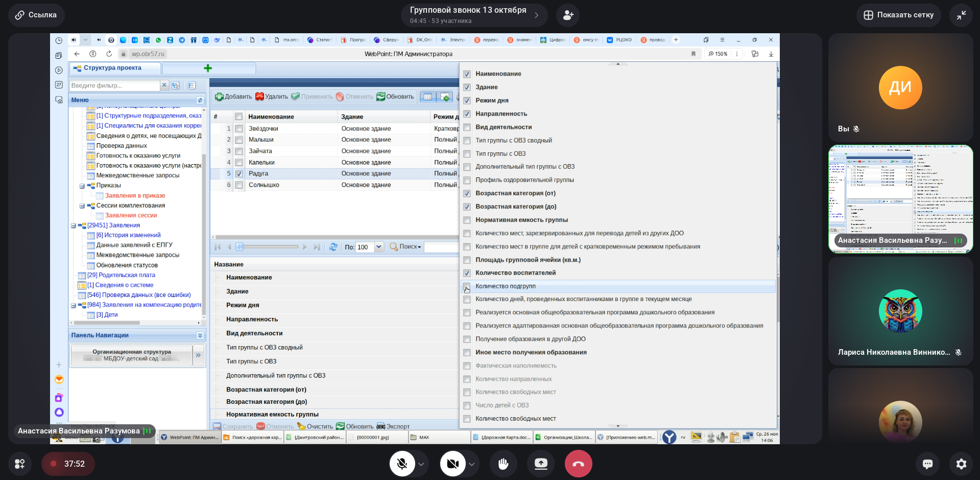The image size is (980, 480).
Task: Tick the Вид деятельности column checkbox
Action: click(x=467, y=127)
